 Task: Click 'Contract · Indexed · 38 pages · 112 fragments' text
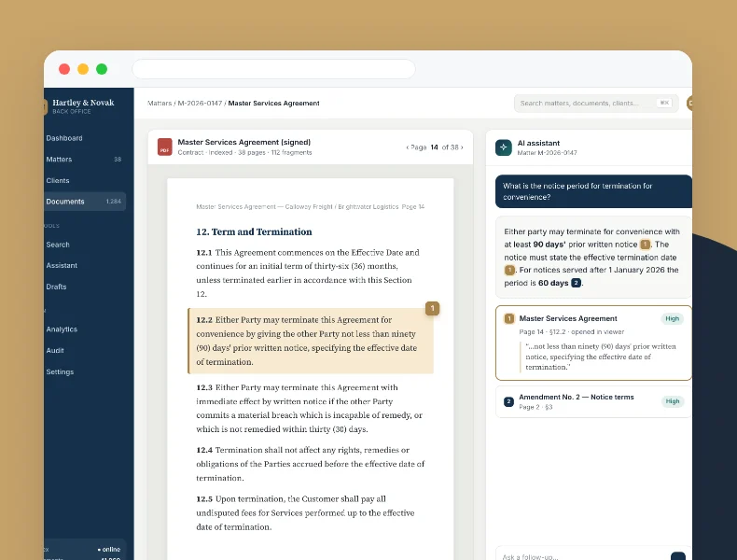click(244, 153)
